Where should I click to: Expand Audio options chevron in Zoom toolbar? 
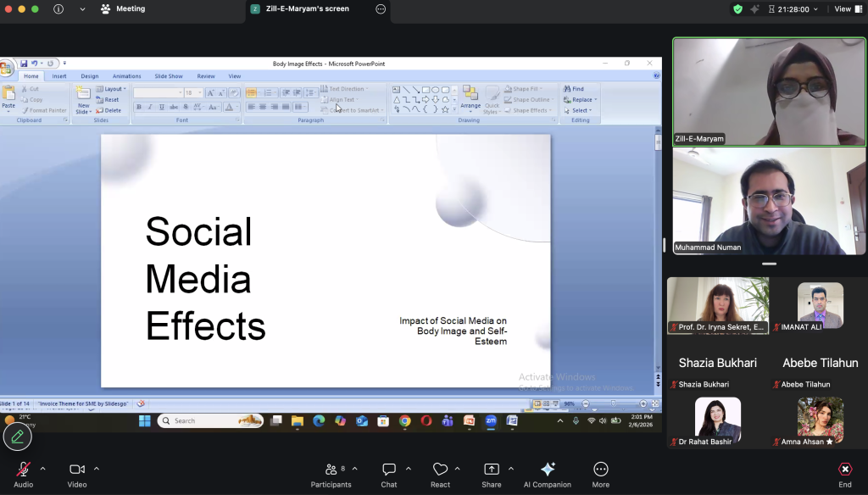pos(42,469)
